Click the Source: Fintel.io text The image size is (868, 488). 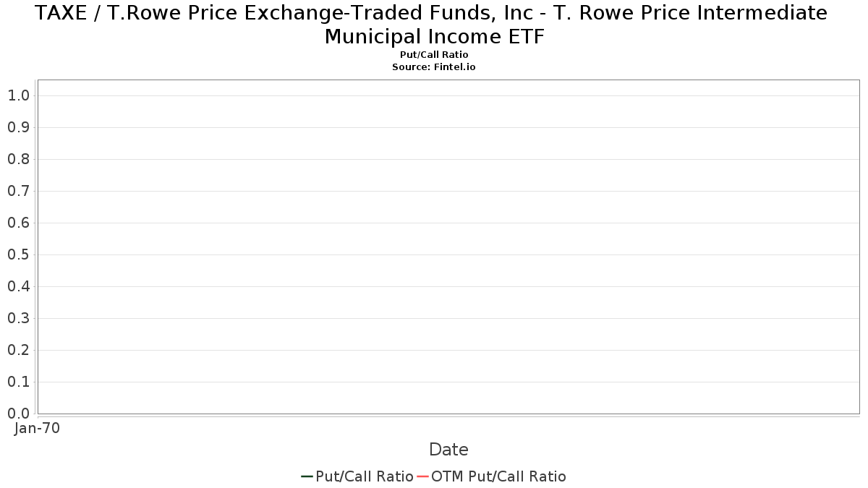pos(434,67)
